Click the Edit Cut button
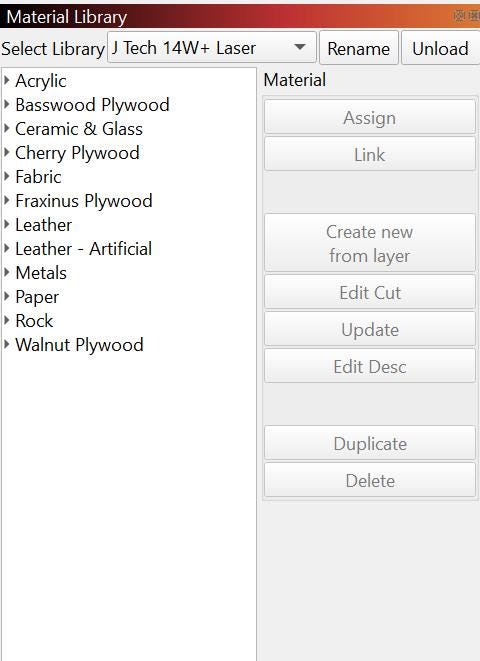The image size is (480, 661). click(370, 292)
